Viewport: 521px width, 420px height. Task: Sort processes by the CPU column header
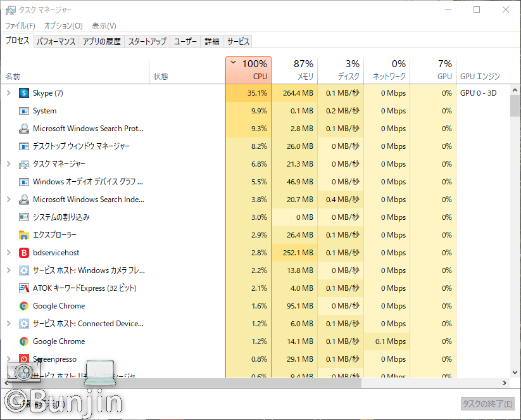(249, 70)
